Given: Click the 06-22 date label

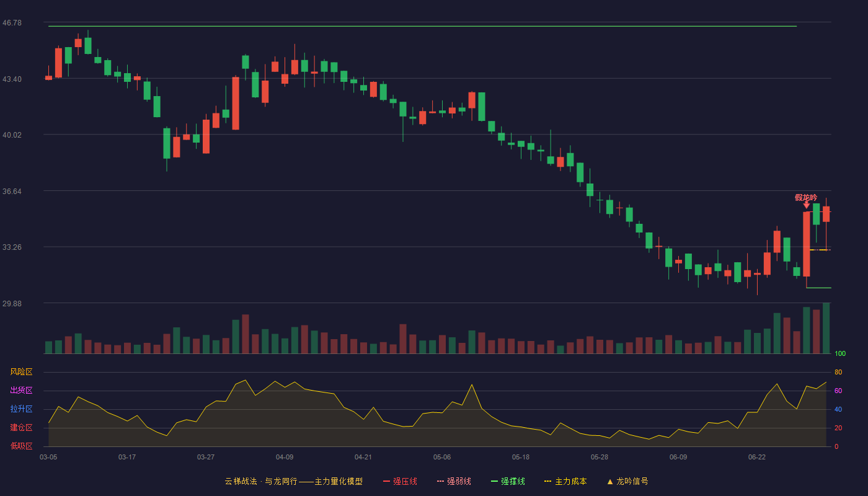Looking at the screenshot, I should 757,457.
